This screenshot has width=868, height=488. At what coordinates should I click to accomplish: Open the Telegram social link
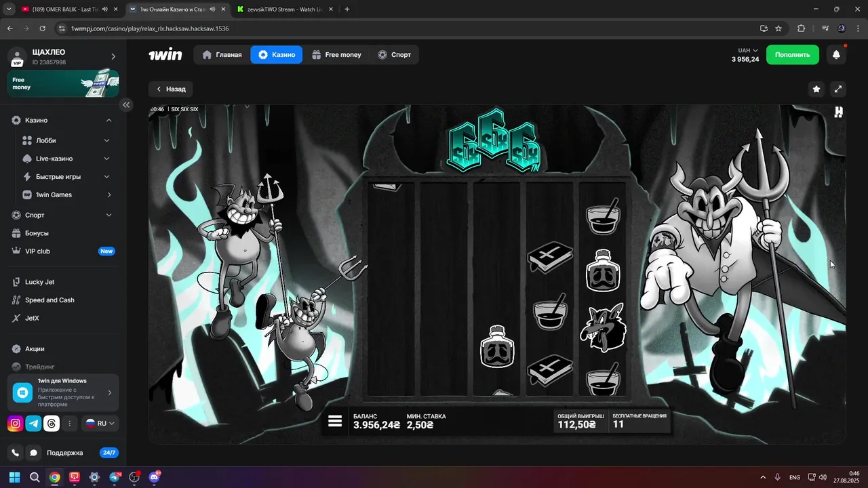[33, 424]
